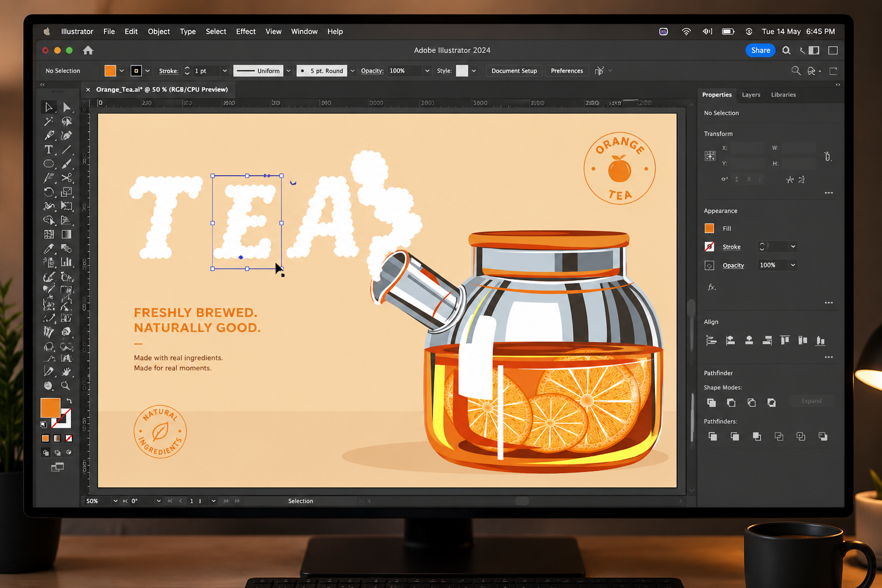882x588 pixels.
Task: Enable Draw Normal mode
Action: pos(45,452)
